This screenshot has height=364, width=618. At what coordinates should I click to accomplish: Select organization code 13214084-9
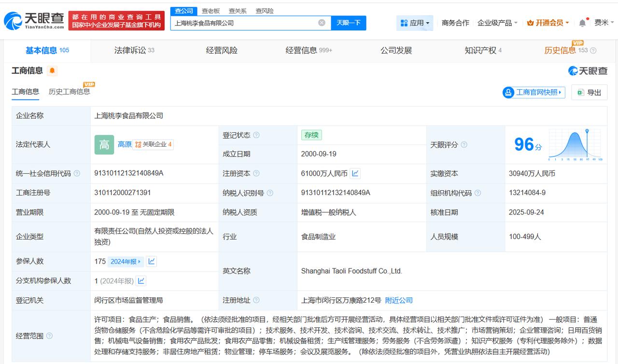(527, 193)
